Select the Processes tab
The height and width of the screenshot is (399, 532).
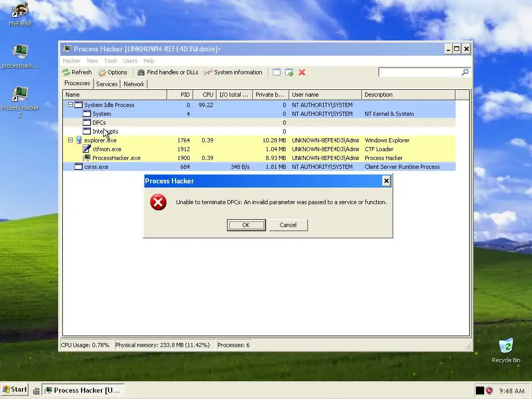77,84
